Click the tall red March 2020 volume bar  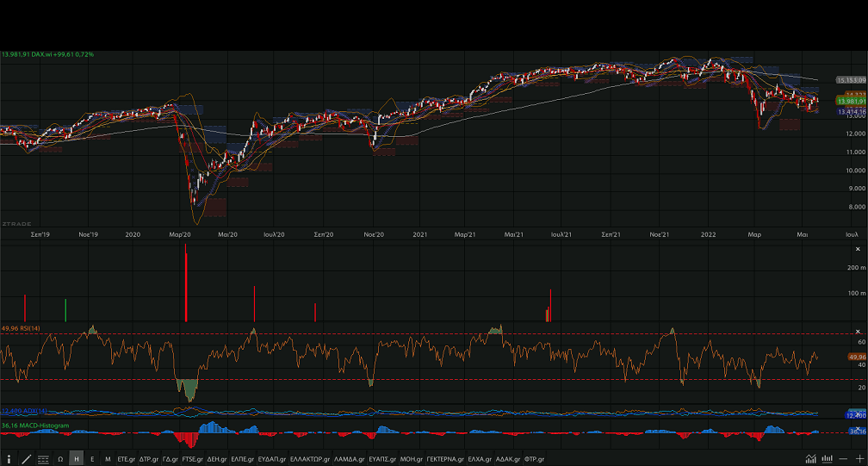point(185,283)
